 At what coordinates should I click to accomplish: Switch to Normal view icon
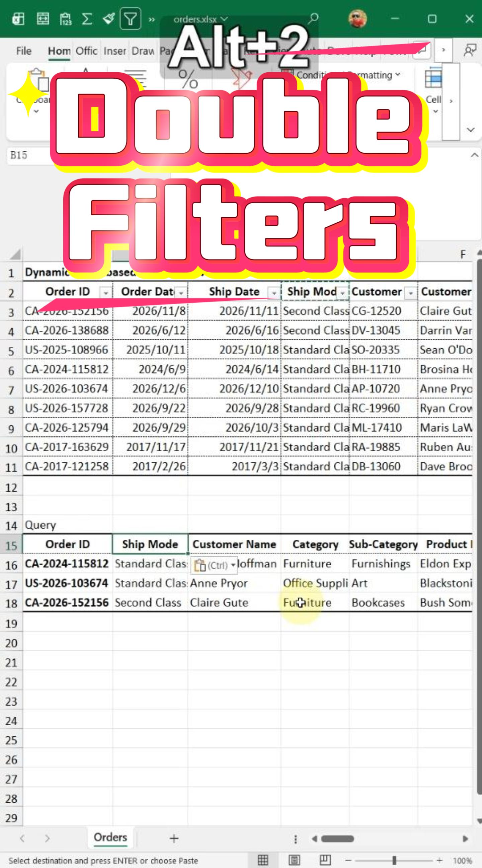click(x=263, y=861)
